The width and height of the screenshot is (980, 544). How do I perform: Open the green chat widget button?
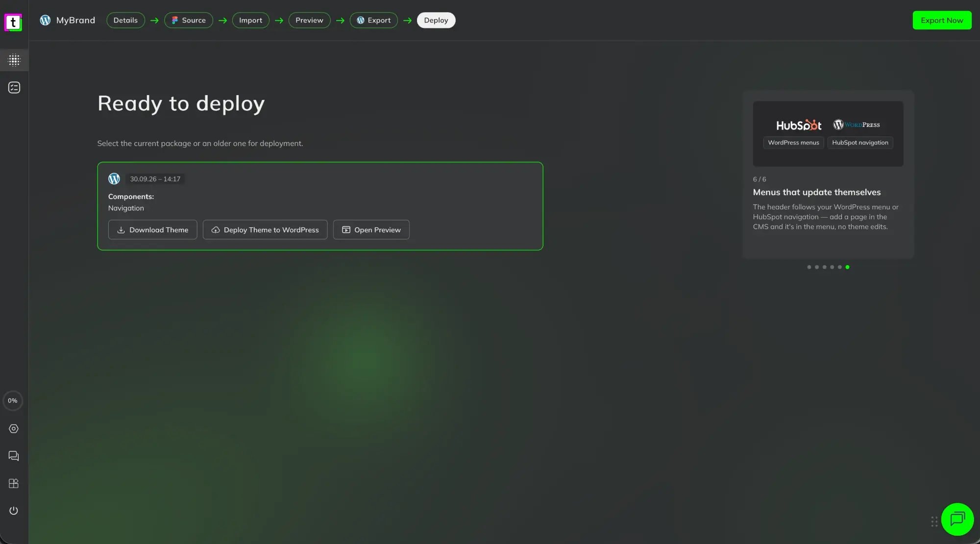click(x=957, y=519)
